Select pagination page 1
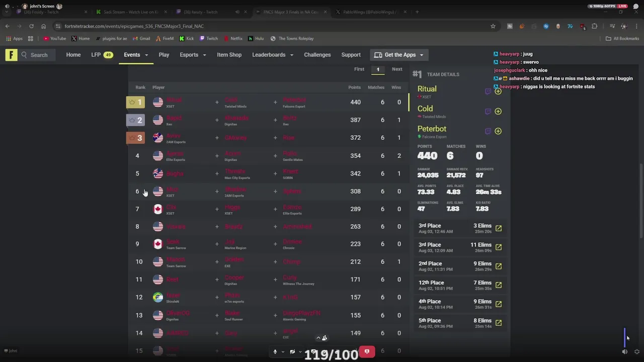Viewport: 644px width, 362px height. (x=378, y=69)
